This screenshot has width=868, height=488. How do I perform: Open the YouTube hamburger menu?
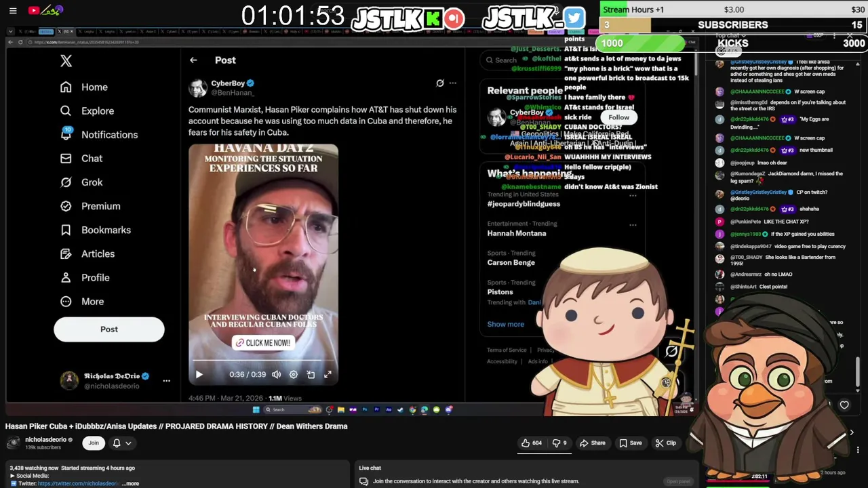pyautogui.click(x=13, y=11)
